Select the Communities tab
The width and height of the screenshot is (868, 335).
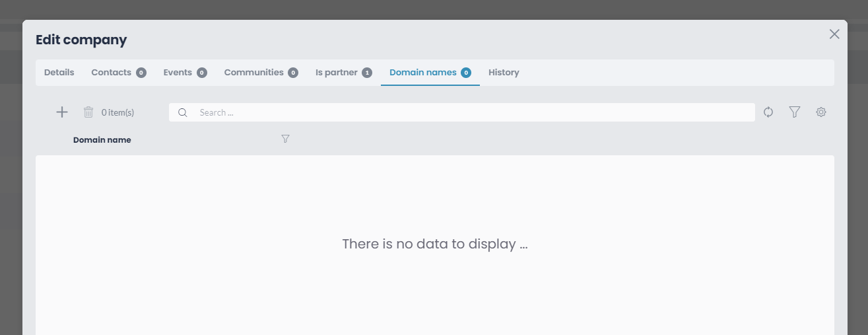[261, 73]
